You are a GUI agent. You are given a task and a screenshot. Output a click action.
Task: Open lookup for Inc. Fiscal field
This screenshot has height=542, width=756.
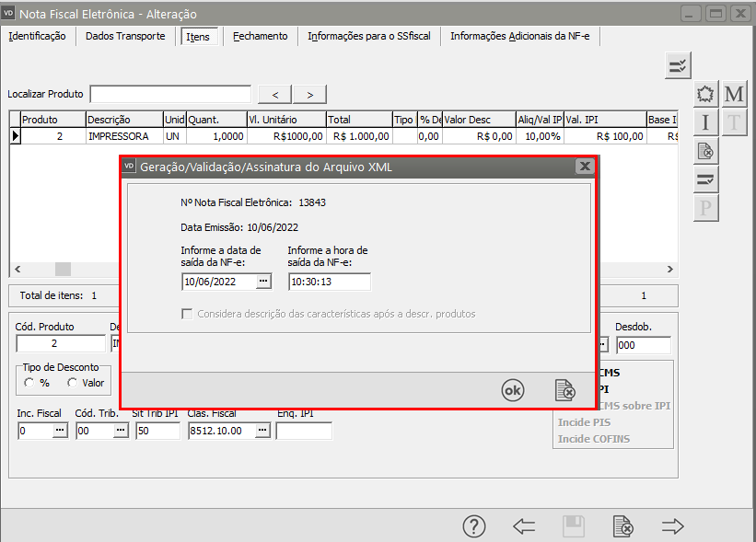click(x=60, y=431)
